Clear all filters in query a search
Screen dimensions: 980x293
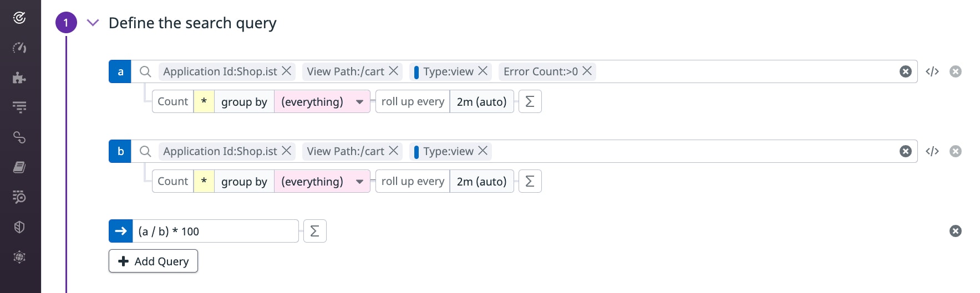click(x=905, y=71)
